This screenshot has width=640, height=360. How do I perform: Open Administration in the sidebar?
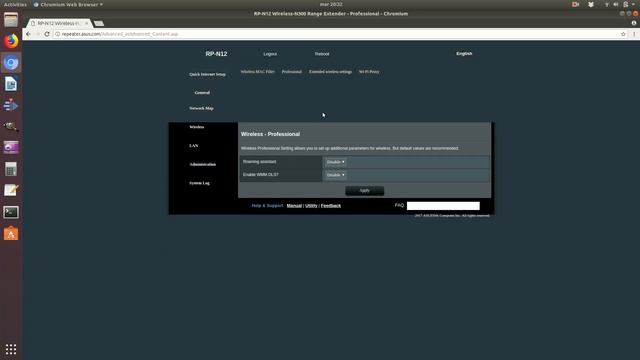(x=202, y=164)
